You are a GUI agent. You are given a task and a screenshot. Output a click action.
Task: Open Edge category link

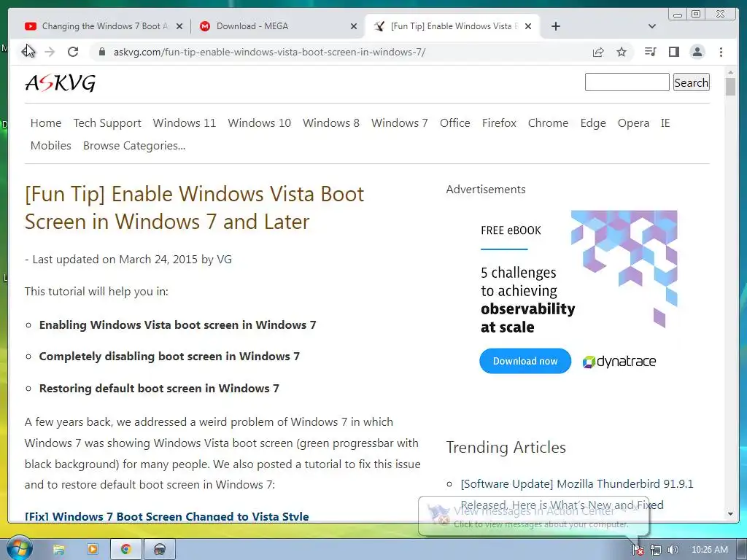click(x=593, y=122)
